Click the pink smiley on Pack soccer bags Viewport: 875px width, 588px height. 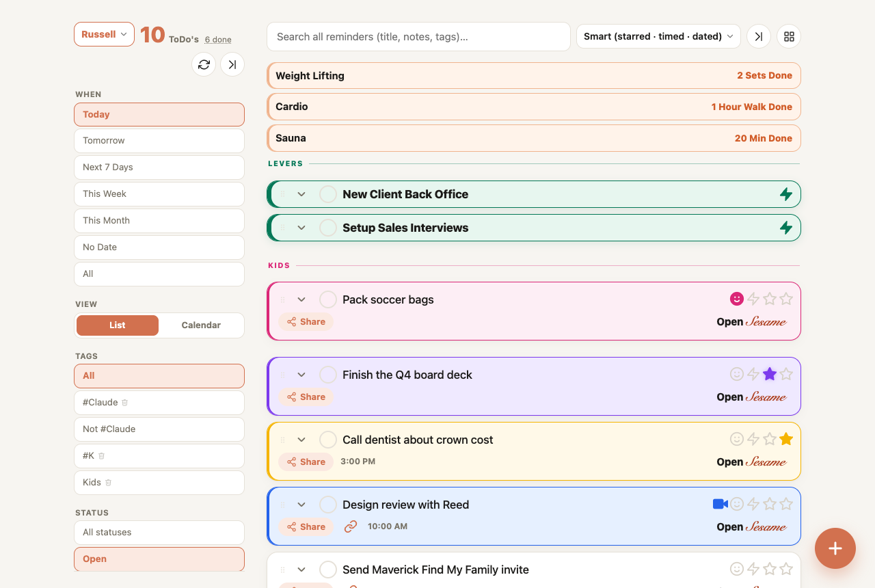tap(736, 299)
